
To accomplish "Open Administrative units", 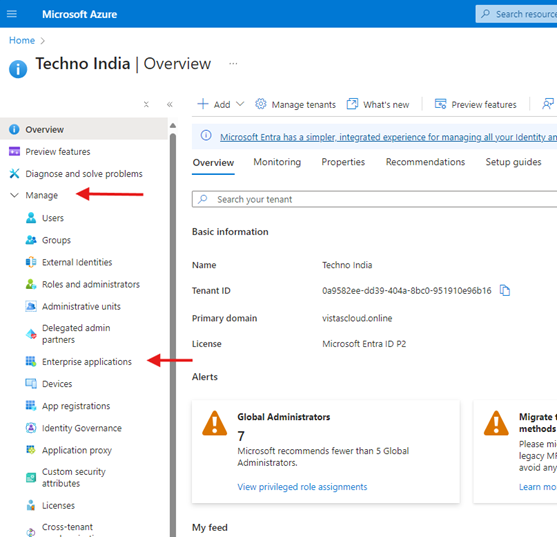I will 81,306.
